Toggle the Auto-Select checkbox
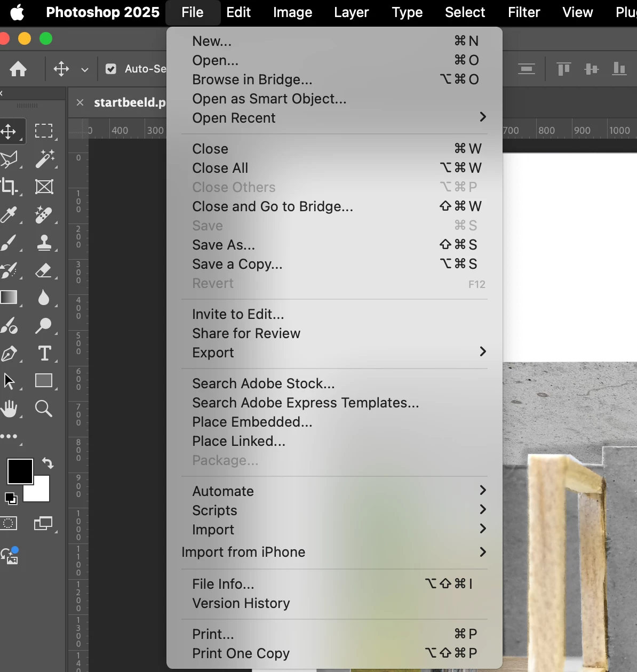 click(111, 69)
